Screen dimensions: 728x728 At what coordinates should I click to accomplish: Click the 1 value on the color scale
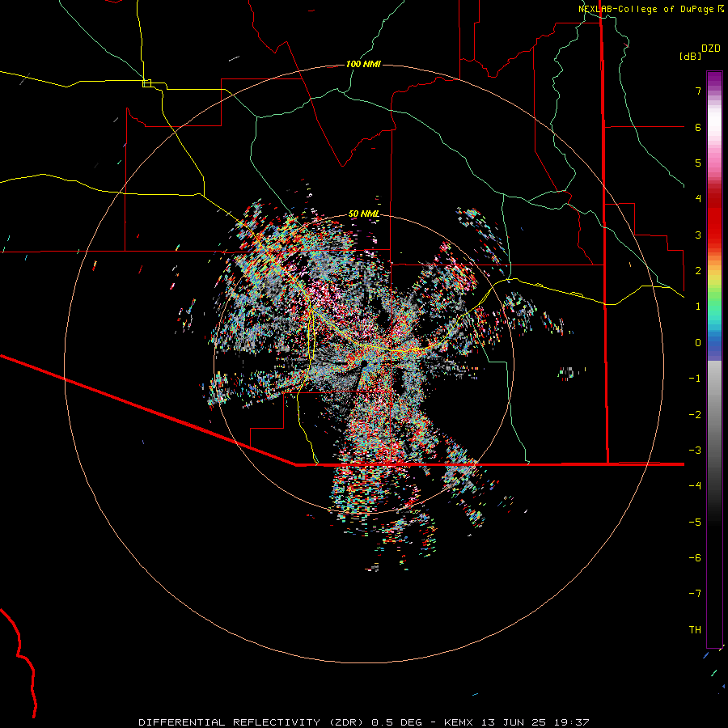[698, 307]
